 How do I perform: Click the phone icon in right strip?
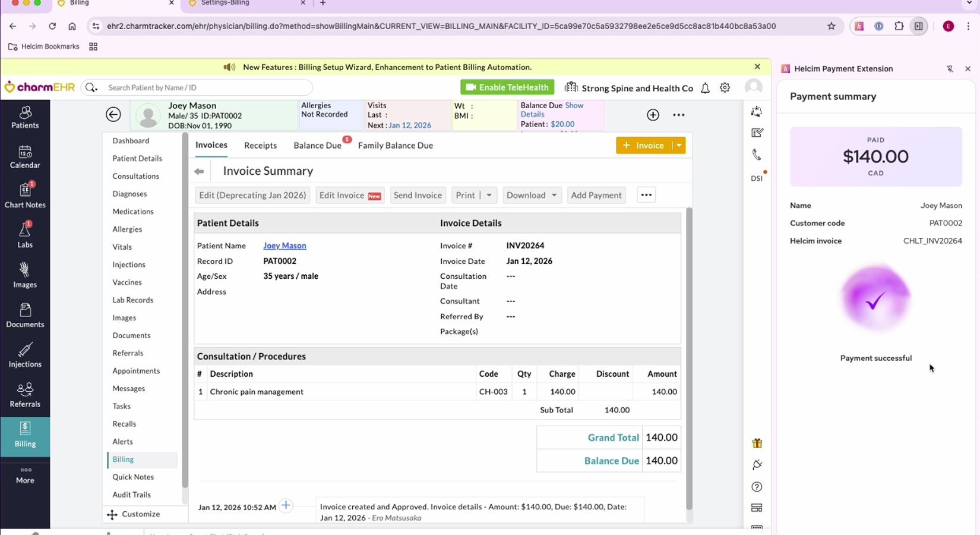pyautogui.click(x=757, y=155)
